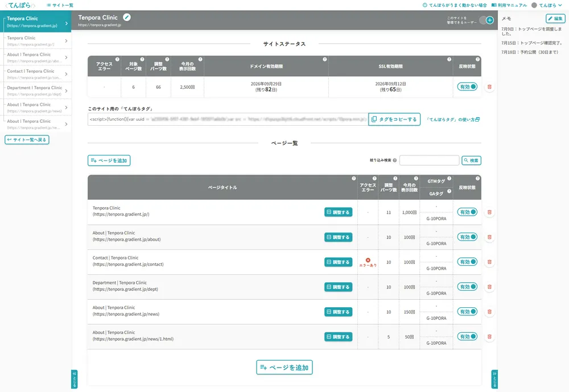Toggle the site-wide 有効 switch

467,86
